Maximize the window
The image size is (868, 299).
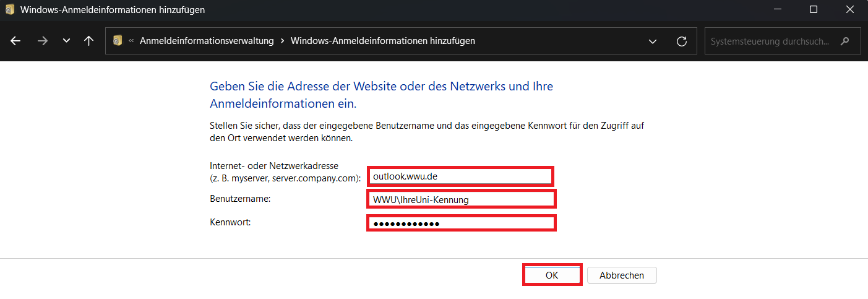pos(814,10)
